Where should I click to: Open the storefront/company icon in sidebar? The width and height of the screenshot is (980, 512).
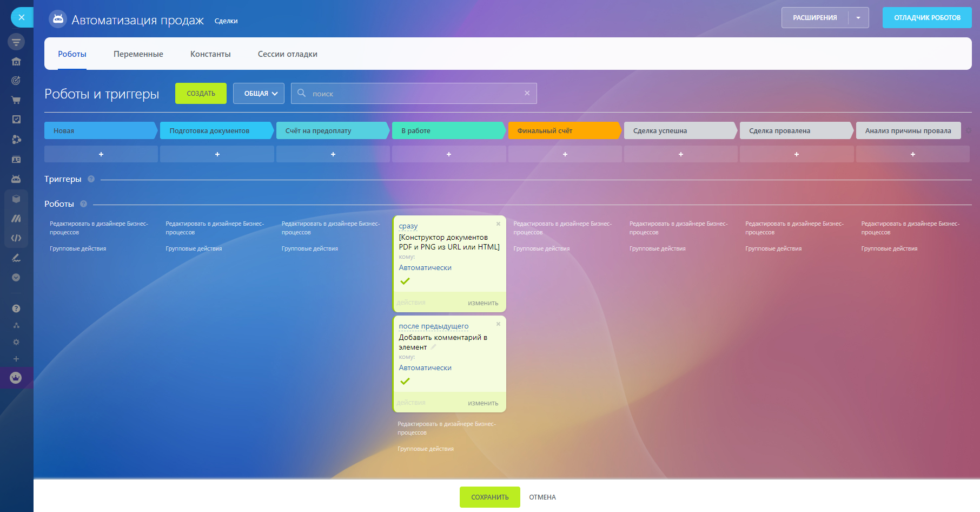pyautogui.click(x=16, y=62)
